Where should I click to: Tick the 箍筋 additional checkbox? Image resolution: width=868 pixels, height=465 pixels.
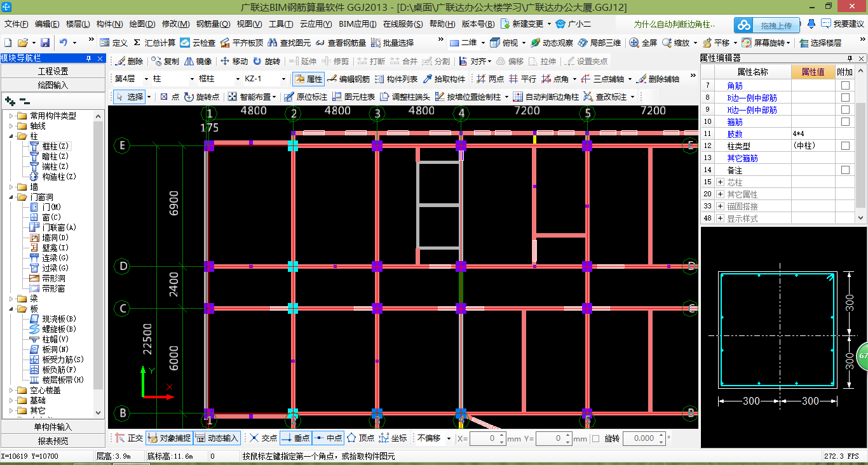(x=845, y=122)
